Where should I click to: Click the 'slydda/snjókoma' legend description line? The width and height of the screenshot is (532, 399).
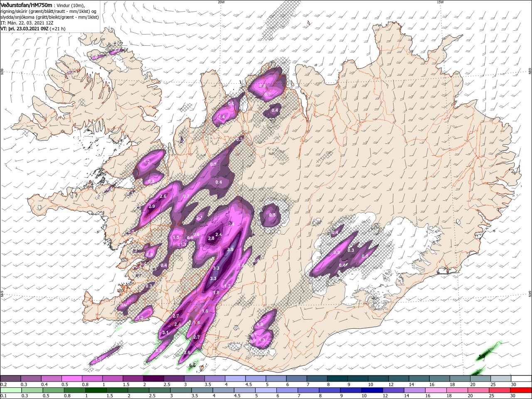point(50,17)
